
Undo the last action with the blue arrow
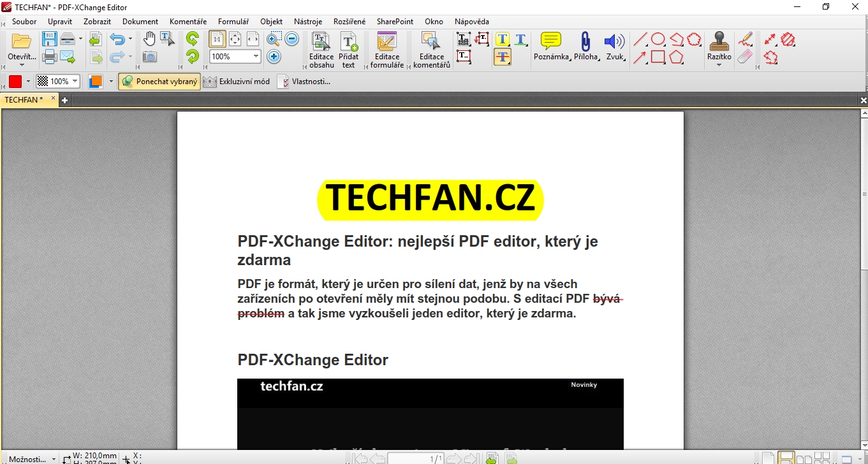click(117, 40)
